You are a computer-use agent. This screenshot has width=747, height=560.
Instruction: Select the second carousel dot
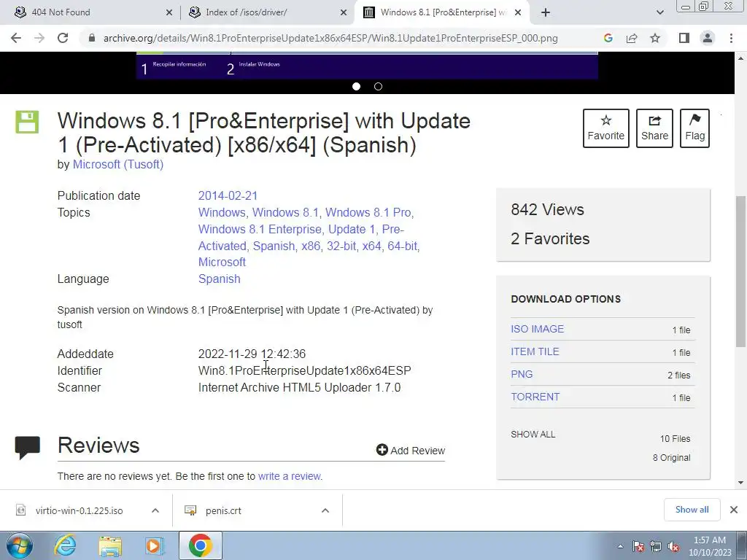[379, 86]
